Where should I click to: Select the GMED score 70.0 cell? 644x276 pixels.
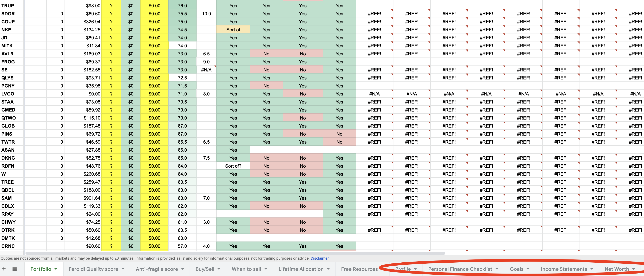click(182, 110)
